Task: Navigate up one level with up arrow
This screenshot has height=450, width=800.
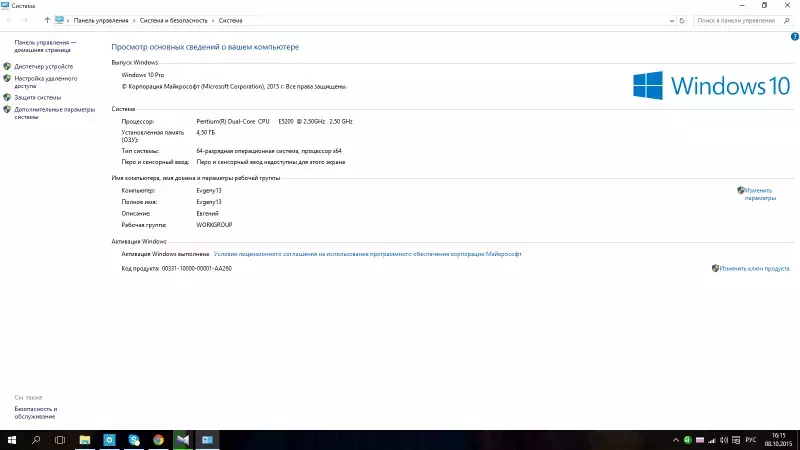Action: point(47,20)
